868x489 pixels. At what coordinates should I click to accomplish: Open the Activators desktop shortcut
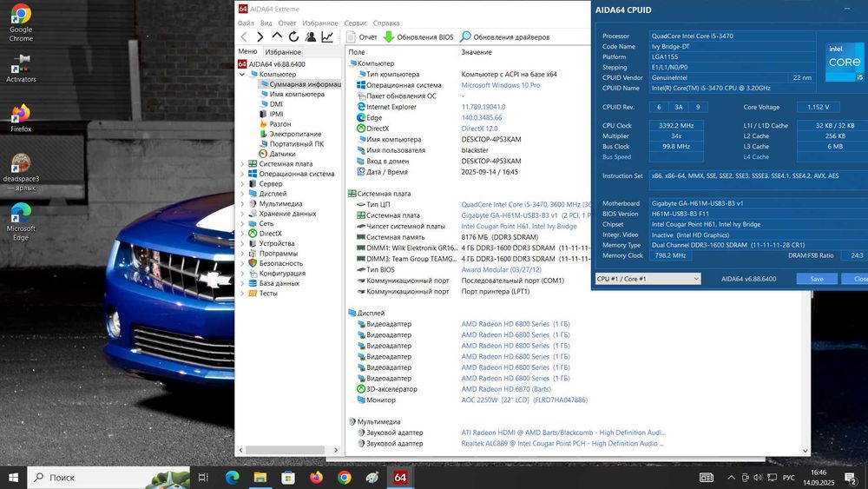coord(21,68)
